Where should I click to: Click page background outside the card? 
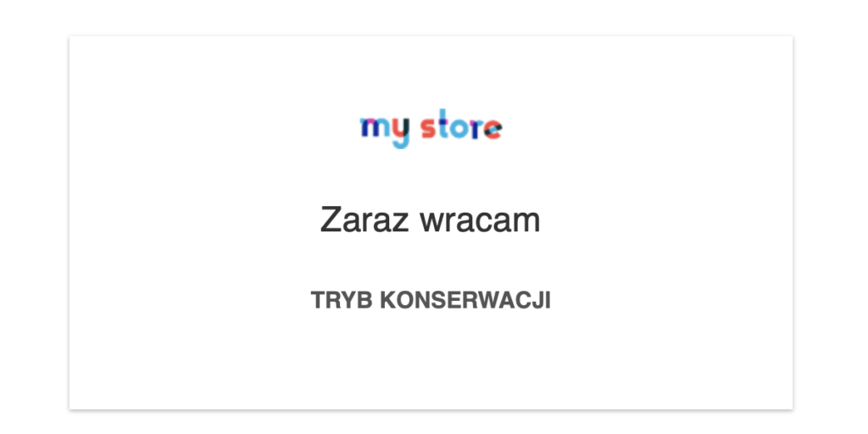pyautogui.click(x=33, y=221)
